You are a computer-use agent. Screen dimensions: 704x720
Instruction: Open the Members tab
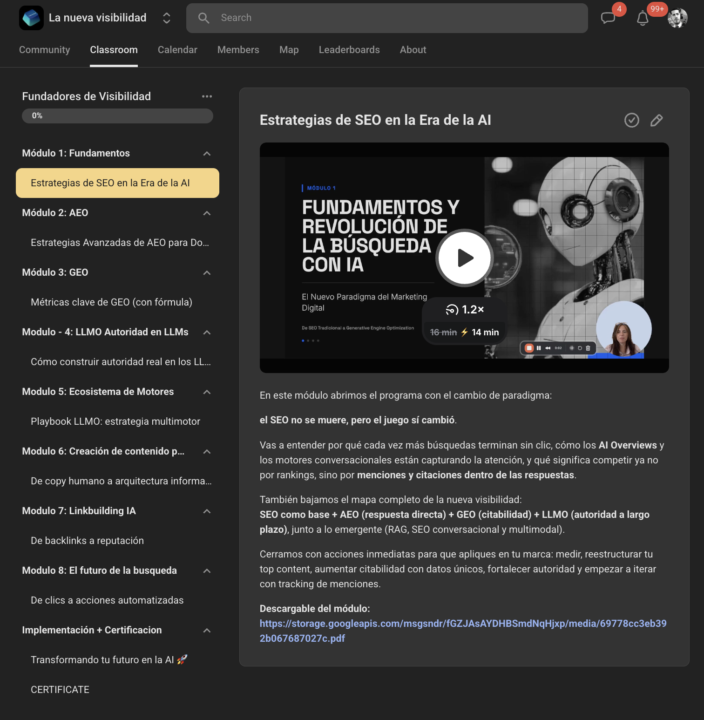[x=238, y=50]
